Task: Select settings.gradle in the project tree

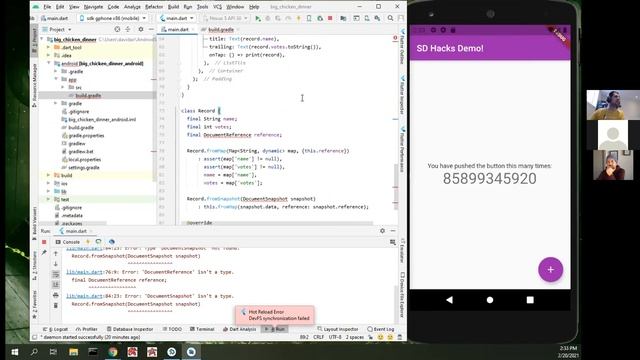Action: tap(84, 168)
